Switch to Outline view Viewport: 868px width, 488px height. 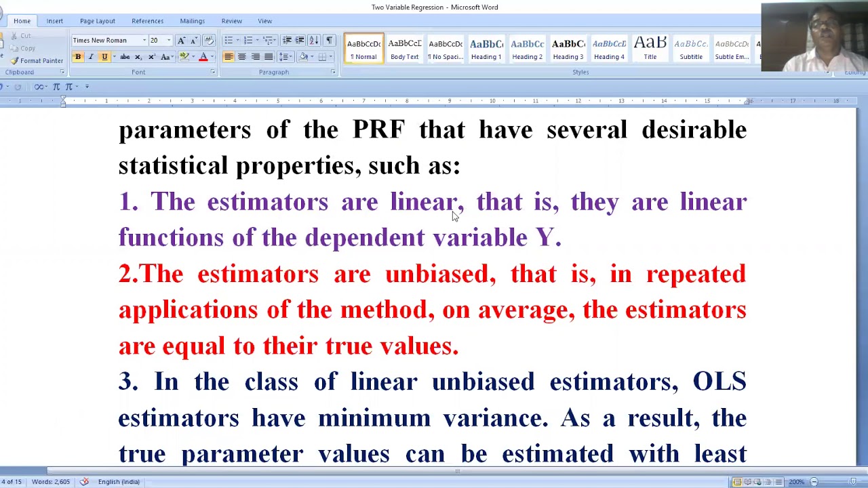point(768,482)
